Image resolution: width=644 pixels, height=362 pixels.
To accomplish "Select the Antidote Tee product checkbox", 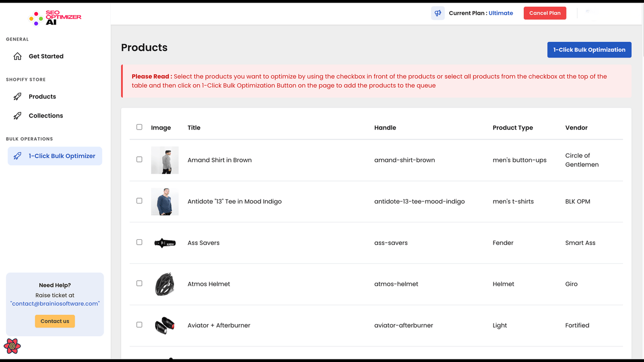I will click(139, 201).
